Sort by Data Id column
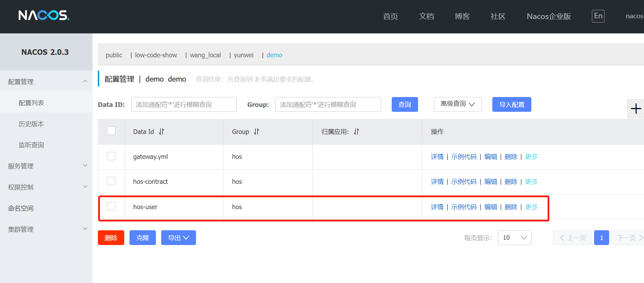The image size is (644, 283). pos(162,131)
